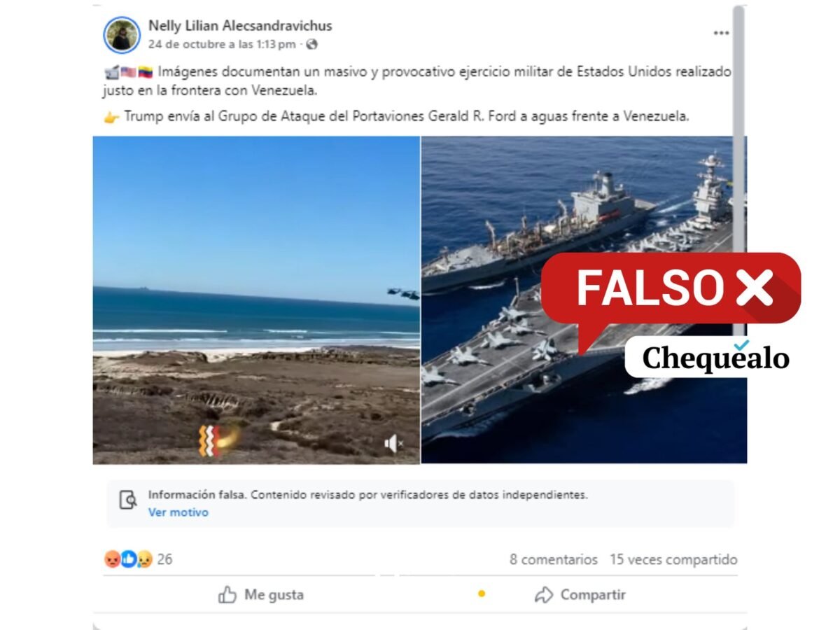View 15 veces compartido shares
This screenshot has height=630, width=840.
(x=673, y=559)
